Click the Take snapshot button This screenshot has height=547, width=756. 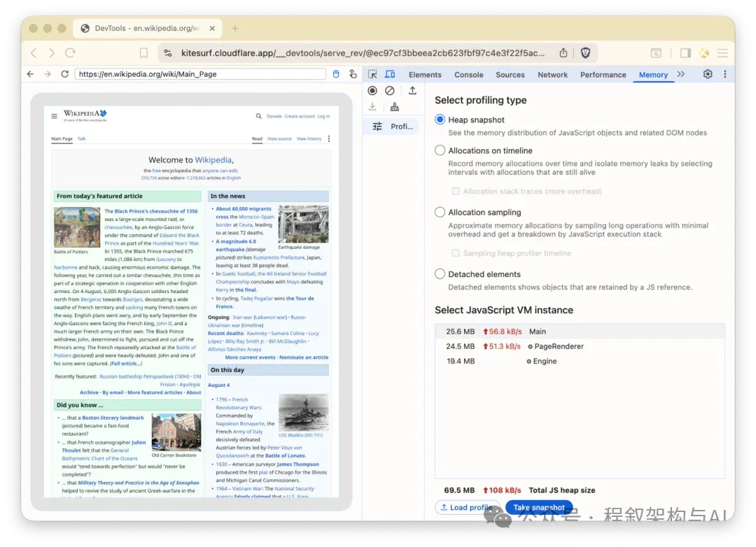pyautogui.click(x=538, y=508)
